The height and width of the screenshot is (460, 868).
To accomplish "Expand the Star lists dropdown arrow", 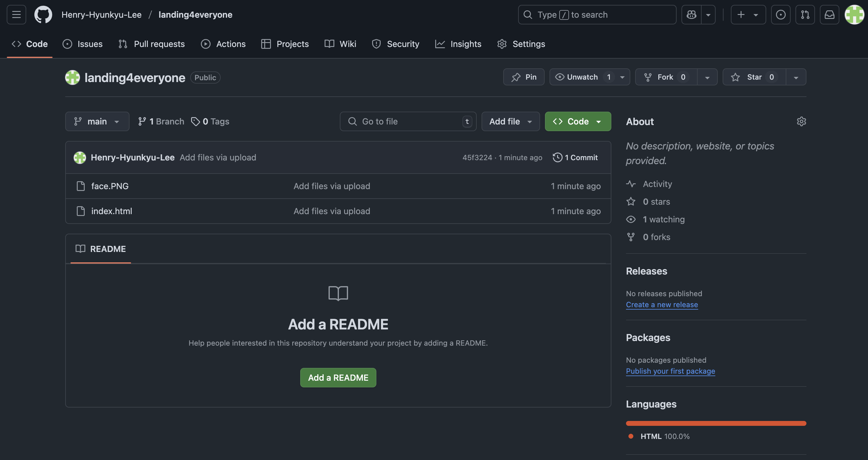I will pyautogui.click(x=796, y=77).
